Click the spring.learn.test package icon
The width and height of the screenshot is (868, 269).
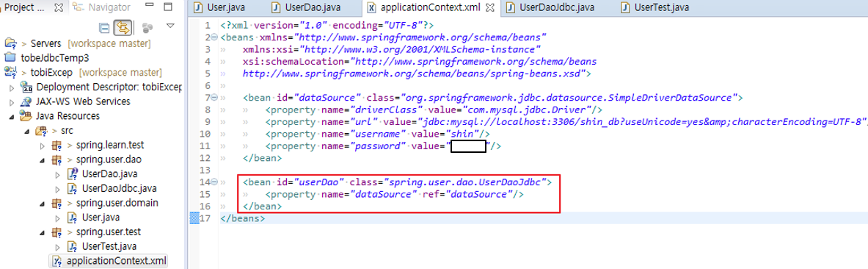pyautogui.click(x=56, y=146)
